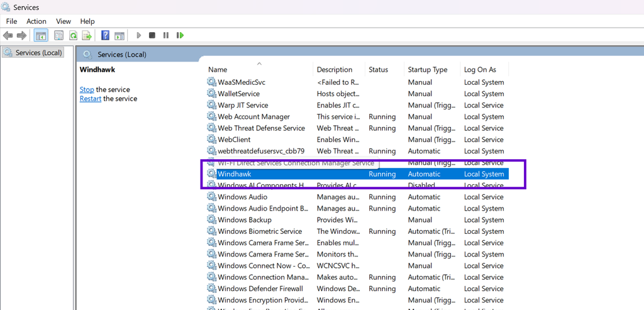The image size is (644, 310).
Task: Click gear icon beside Windows Audio
Action: (211, 197)
